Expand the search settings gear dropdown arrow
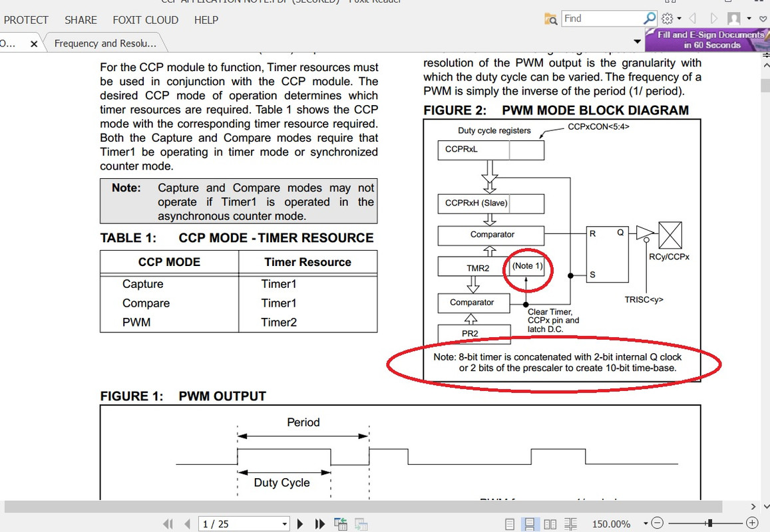The height and width of the screenshot is (532, 770). (x=679, y=19)
